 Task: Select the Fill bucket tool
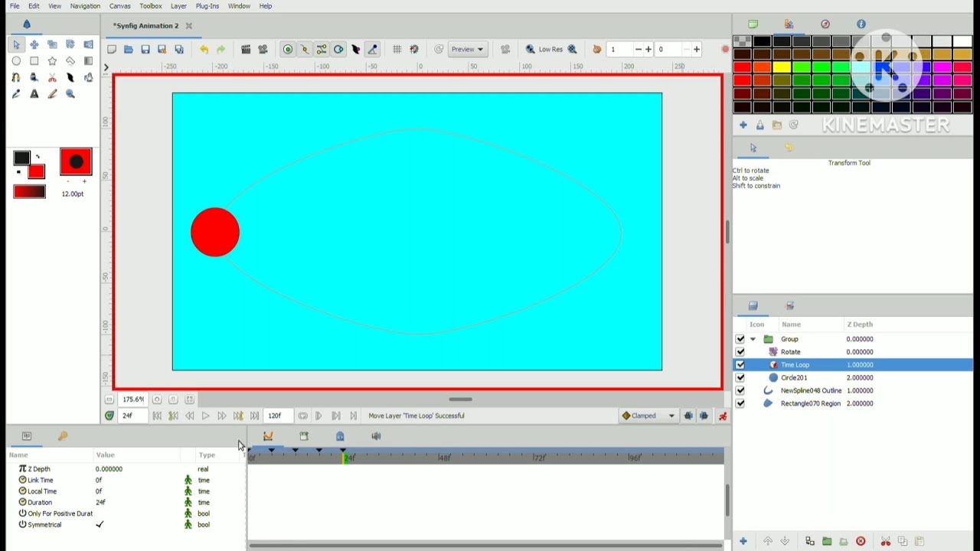click(x=34, y=77)
